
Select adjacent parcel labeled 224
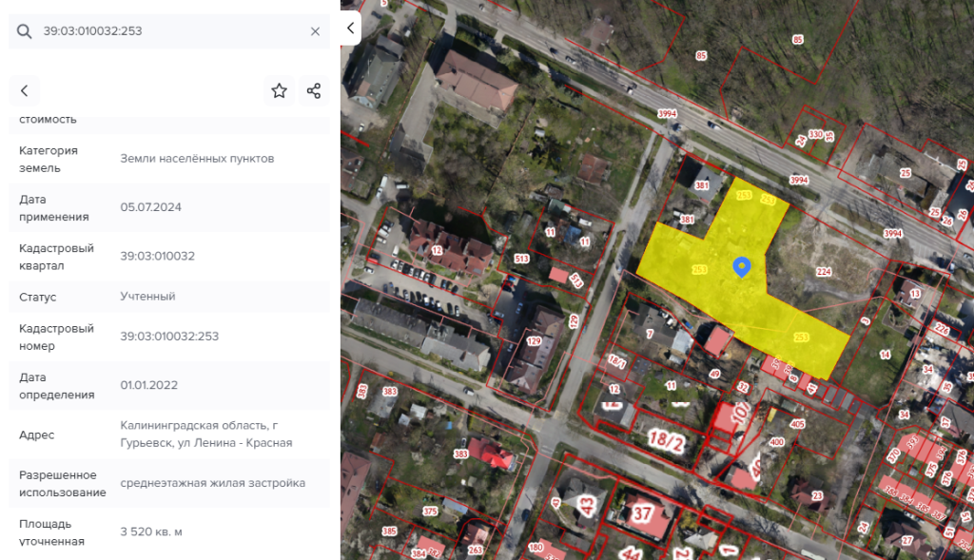(x=823, y=271)
